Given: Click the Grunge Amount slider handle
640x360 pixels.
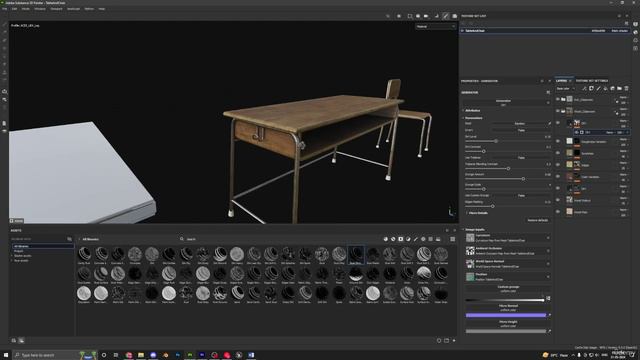Looking at the screenshot, I should click(x=523, y=179).
